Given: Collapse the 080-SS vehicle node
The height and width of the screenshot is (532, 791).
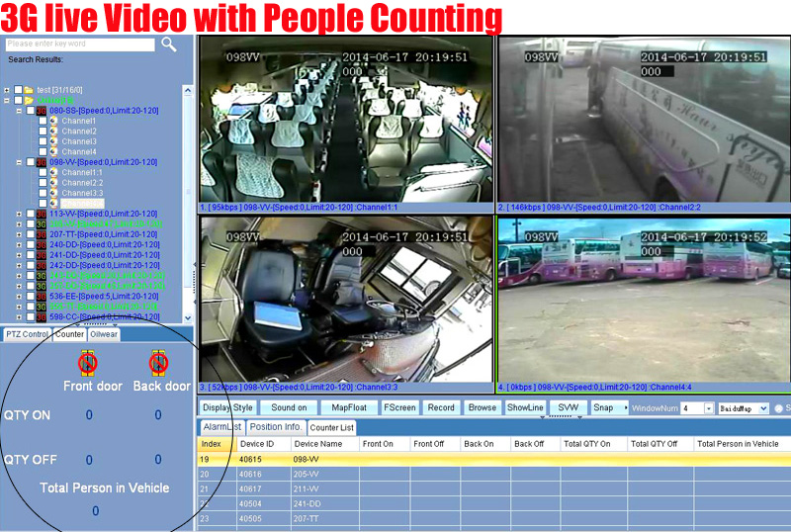Looking at the screenshot, I should pos(19,111).
